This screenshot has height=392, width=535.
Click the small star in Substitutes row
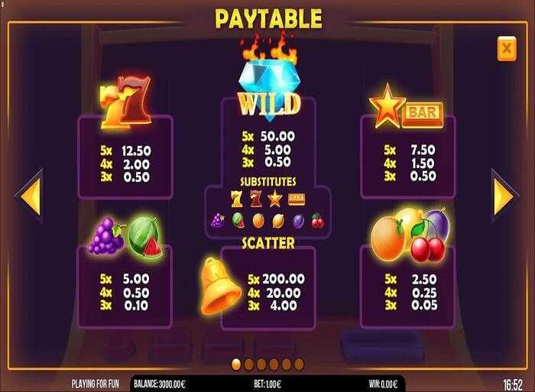point(275,199)
